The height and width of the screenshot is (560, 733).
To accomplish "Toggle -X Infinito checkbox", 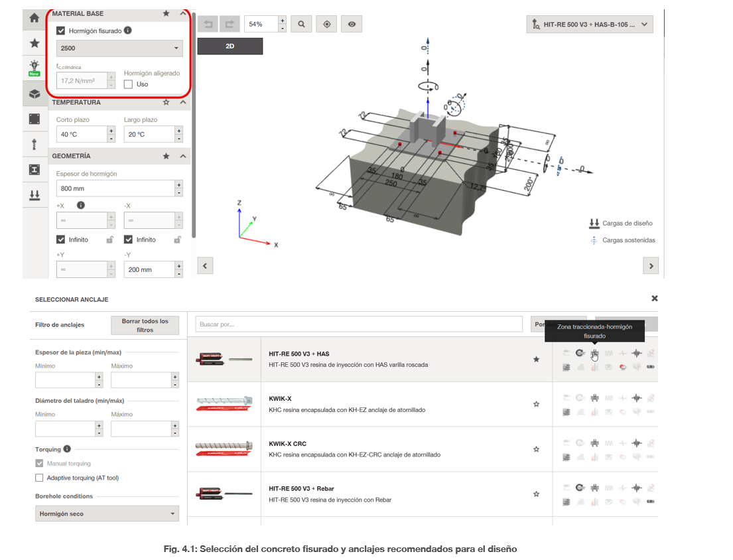I will click(128, 240).
